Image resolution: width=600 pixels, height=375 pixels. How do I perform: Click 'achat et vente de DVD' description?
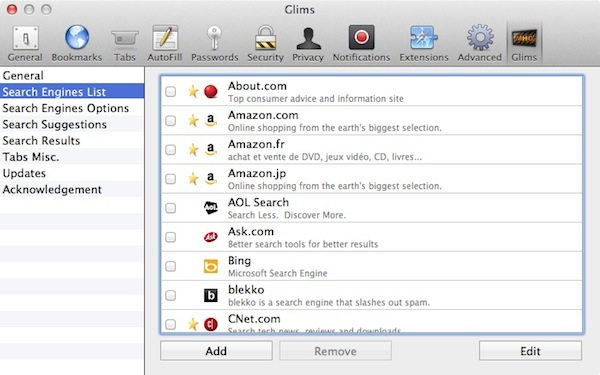coord(325,157)
